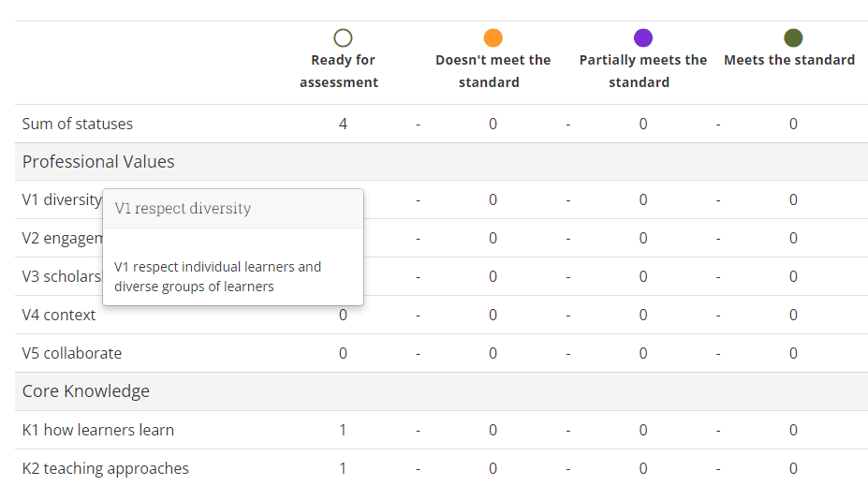Image resolution: width=868 pixels, height=486 pixels.
Task: Select the K1 how learners learn row
Action: [98, 430]
